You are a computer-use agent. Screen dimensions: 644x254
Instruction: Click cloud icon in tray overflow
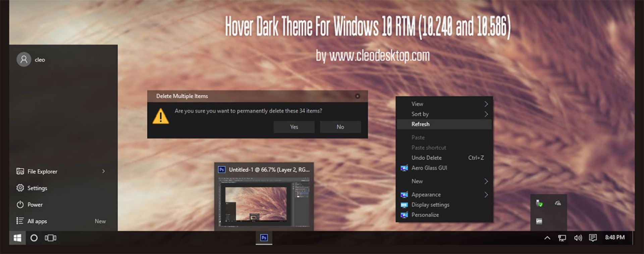[558, 203]
